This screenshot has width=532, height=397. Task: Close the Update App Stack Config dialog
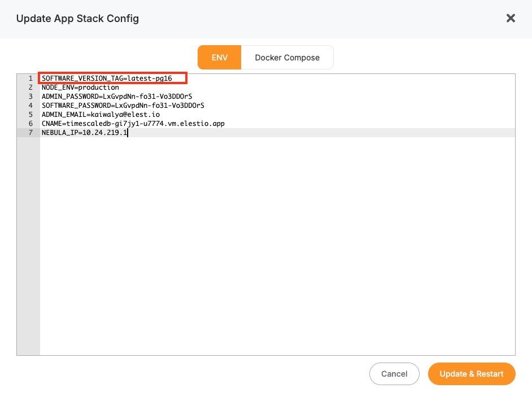511,18
